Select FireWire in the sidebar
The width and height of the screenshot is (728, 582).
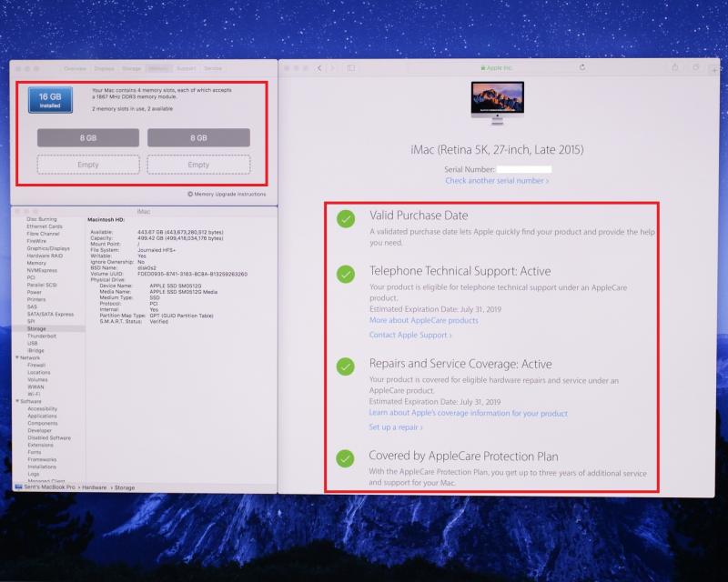(36, 241)
